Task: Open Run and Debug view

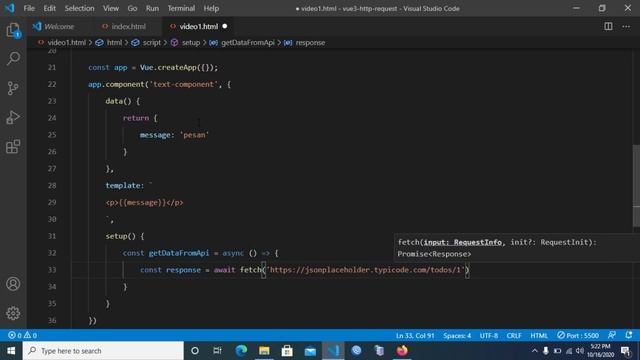Action: click(13, 118)
